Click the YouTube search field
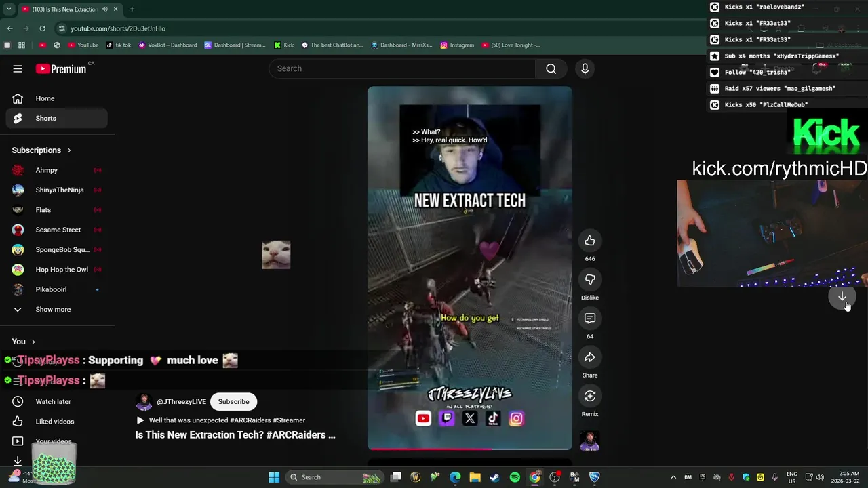 tap(403, 68)
